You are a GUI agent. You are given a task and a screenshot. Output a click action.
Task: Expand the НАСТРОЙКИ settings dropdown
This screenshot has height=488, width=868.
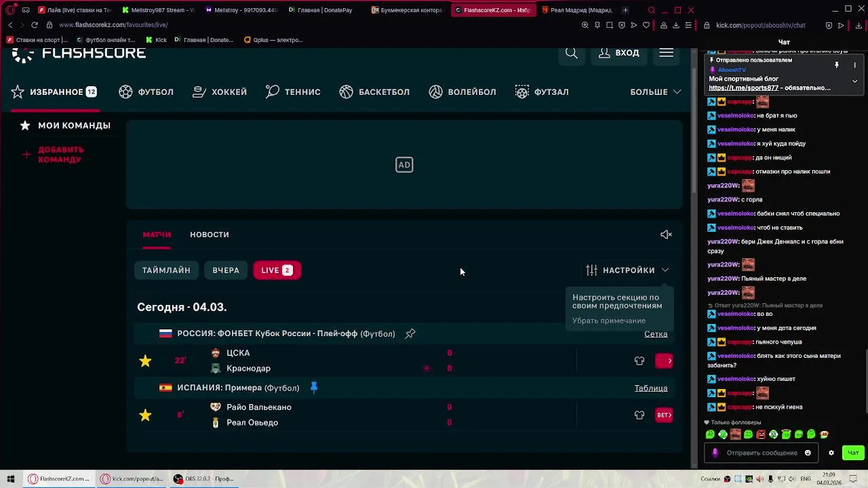(627, 270)
